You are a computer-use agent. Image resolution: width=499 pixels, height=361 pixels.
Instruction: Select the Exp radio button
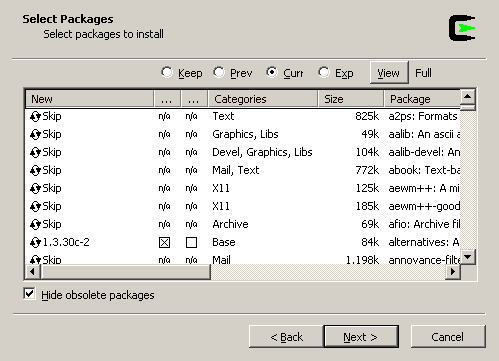point(324,72)
